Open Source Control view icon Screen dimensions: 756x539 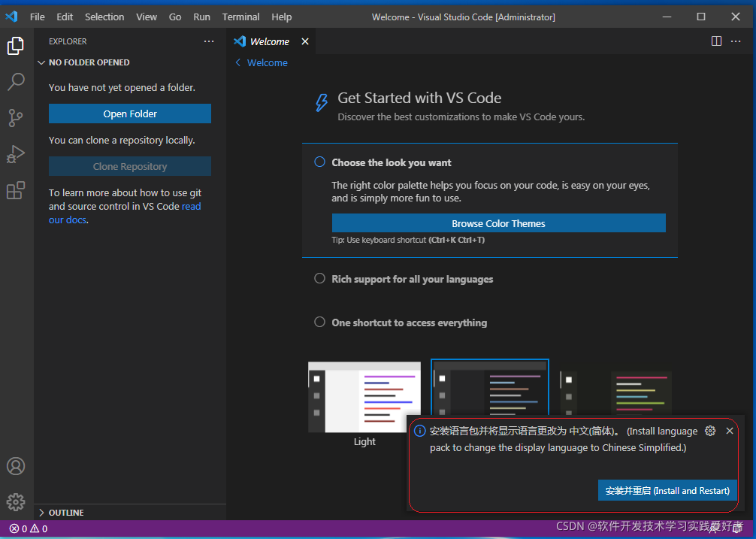[16, 117]
